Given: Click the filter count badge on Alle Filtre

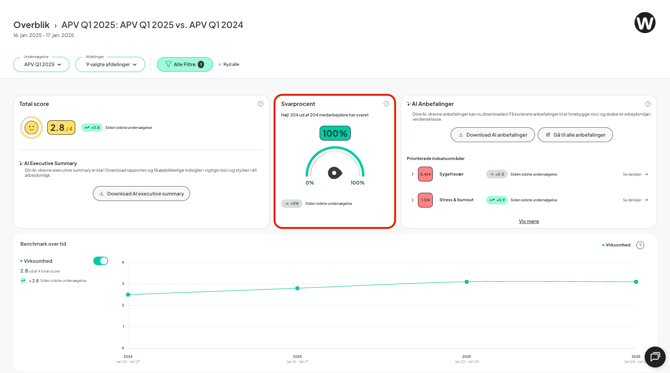Looking at the screenshot, I should click(201, 65).
